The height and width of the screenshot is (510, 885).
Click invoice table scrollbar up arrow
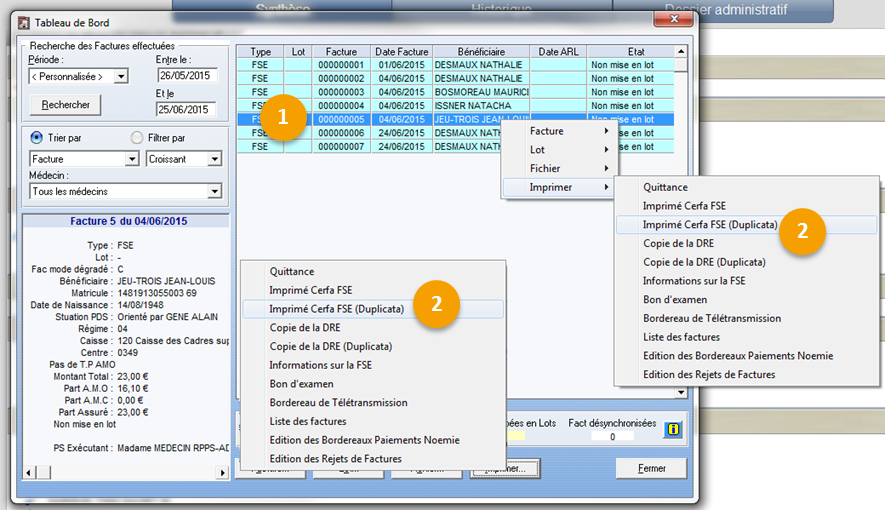tap(681, 51)
